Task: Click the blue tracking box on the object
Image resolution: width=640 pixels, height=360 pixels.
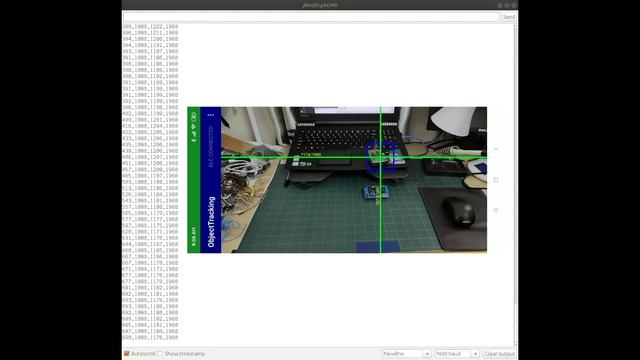Action: 380,156
